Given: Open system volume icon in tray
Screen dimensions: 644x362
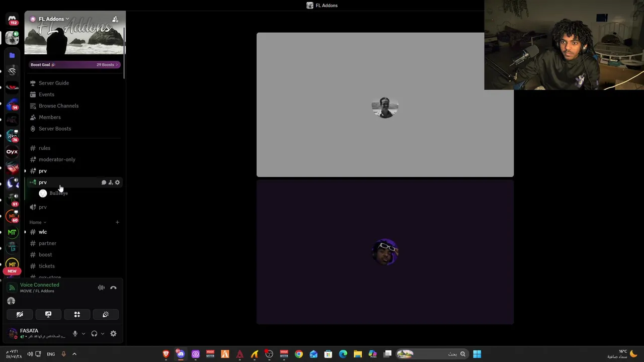Looking at the screenshot, I should click(x=30, y=354).
